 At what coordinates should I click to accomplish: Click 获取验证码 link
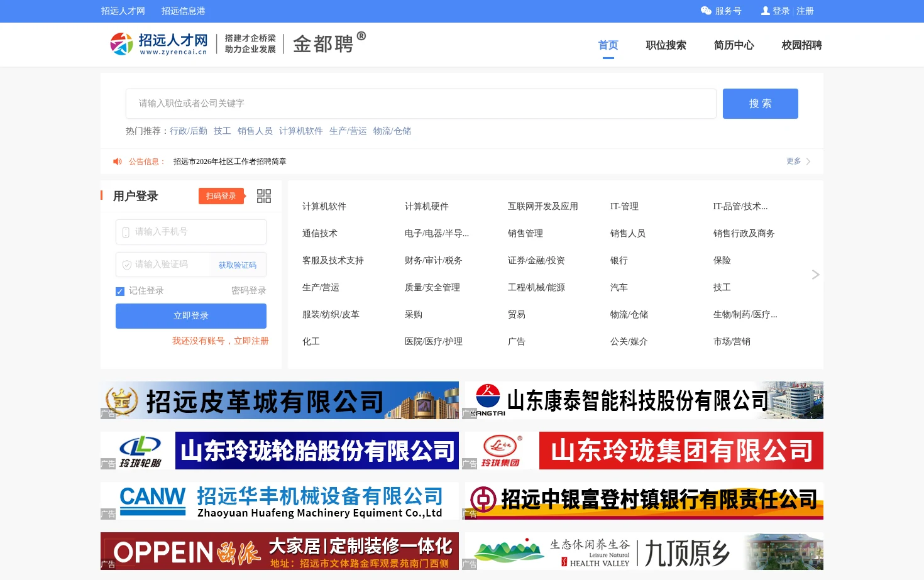238,265
